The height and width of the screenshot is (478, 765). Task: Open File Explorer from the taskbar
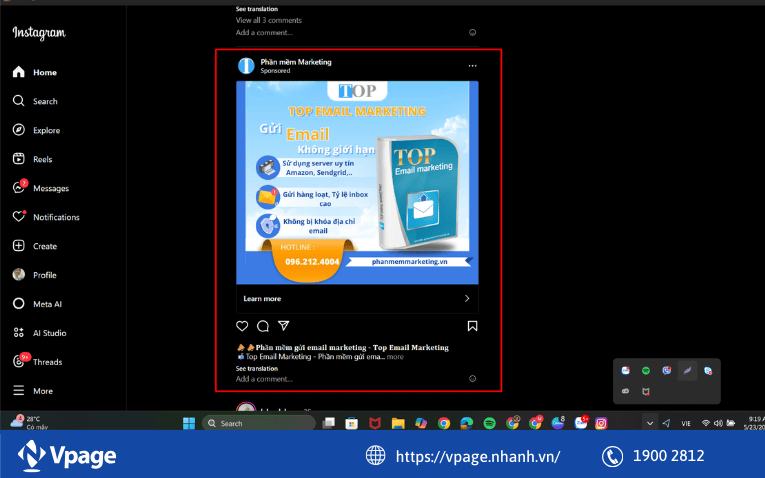pos(398,423)
